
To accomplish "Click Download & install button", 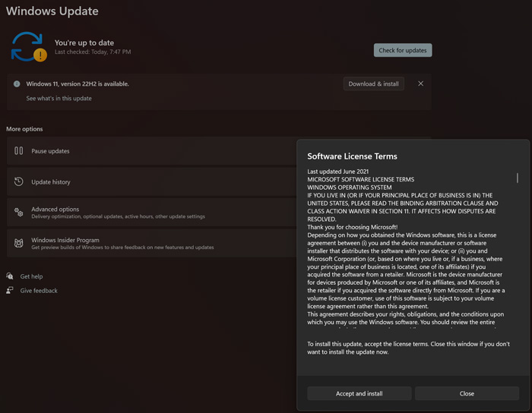I will coord(374,84).
